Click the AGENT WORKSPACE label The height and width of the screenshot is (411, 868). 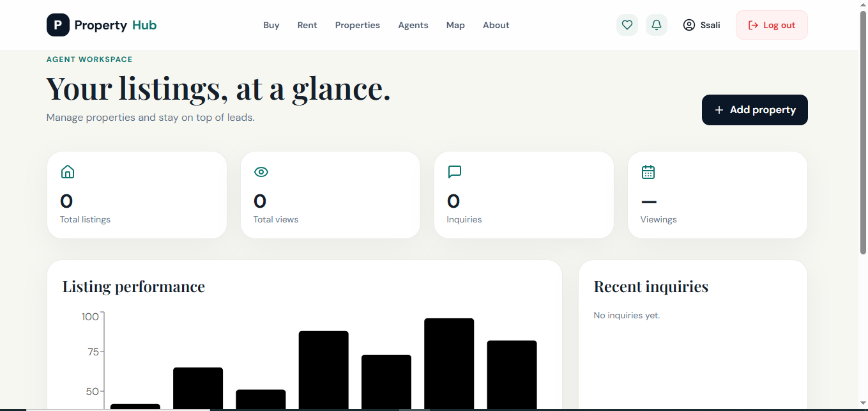pos(89,59)
